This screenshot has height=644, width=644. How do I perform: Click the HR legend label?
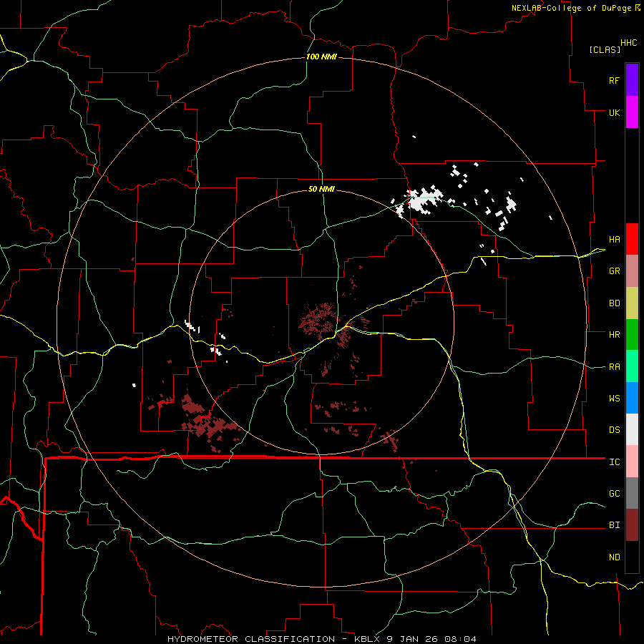click(x=615, y=334)
